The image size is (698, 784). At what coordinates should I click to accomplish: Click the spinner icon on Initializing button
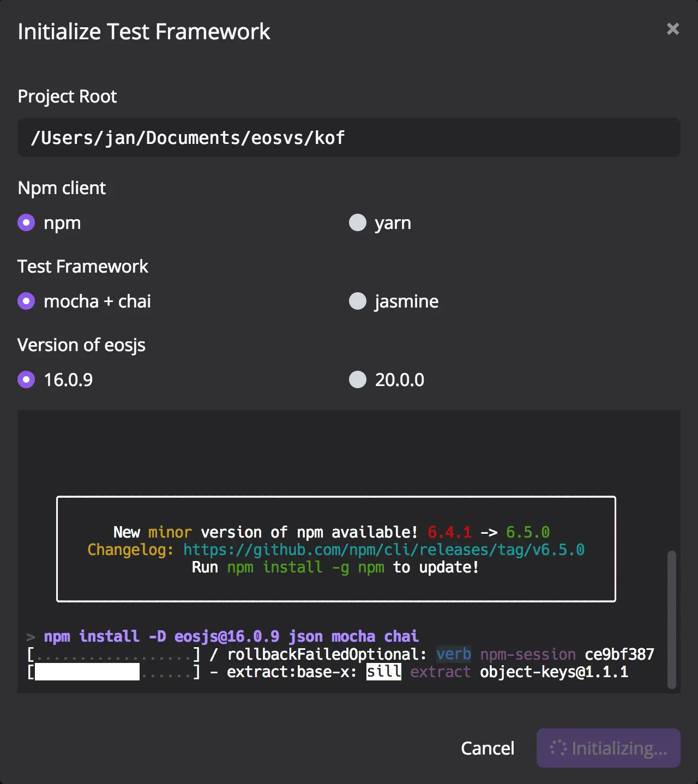click(x=558, y=747)
